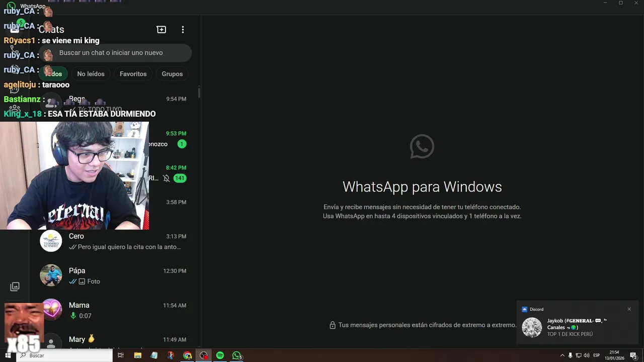Screen dimensions: 644x362
Task: Click Mama's heart profile picture
Action: (51, 310)
